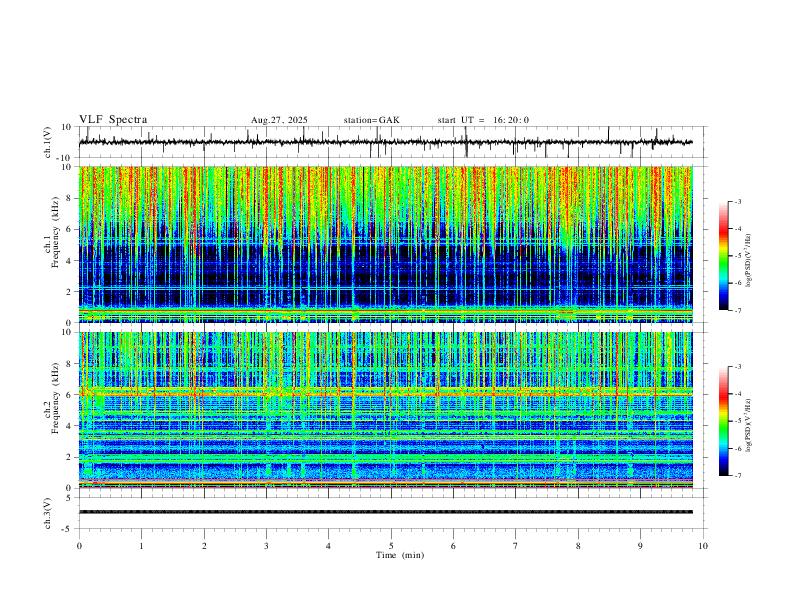
Task: Click the ch.1 colorbar label 'log(PSD)(V²/Hz)'
Action: coord(748,261)
